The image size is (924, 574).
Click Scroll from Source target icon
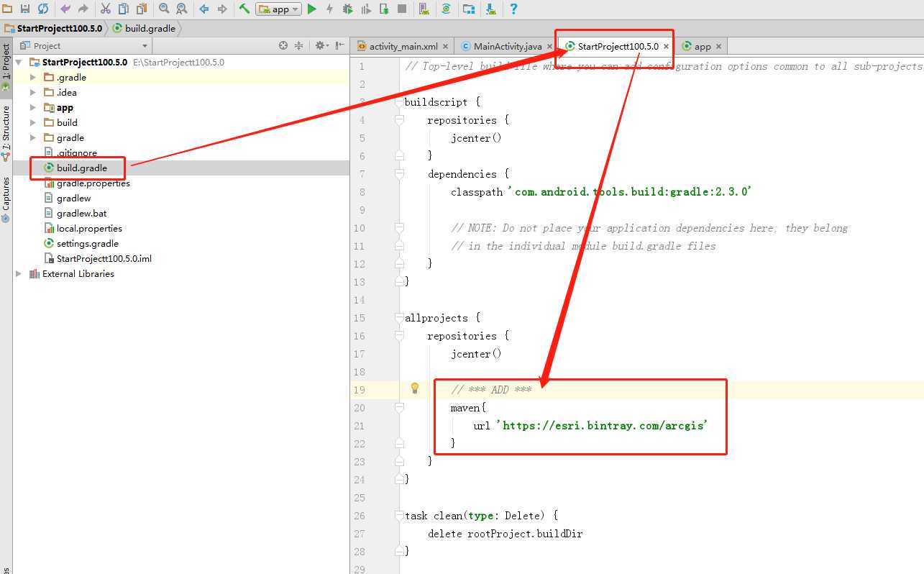283,45
